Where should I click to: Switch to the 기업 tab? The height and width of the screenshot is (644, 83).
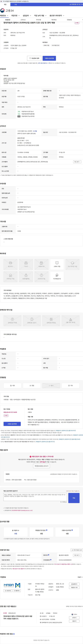coord(15,5)
